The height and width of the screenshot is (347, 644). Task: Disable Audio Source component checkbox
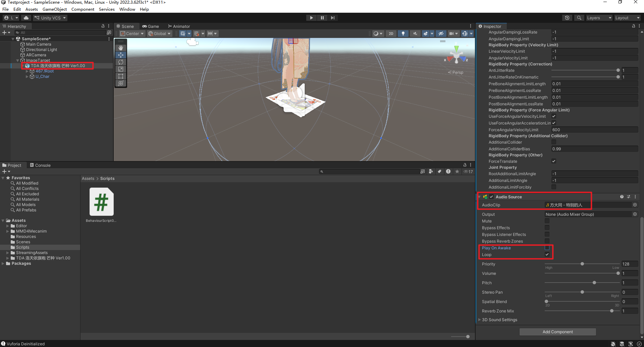[x=491, y=197]
